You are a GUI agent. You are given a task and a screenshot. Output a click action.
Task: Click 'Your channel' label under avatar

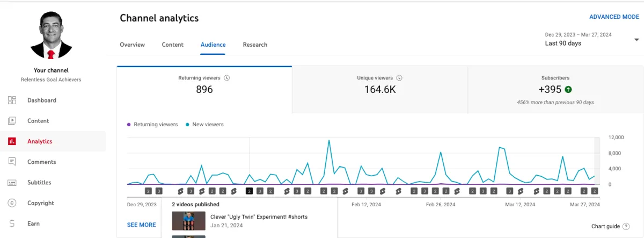[51, 70]
